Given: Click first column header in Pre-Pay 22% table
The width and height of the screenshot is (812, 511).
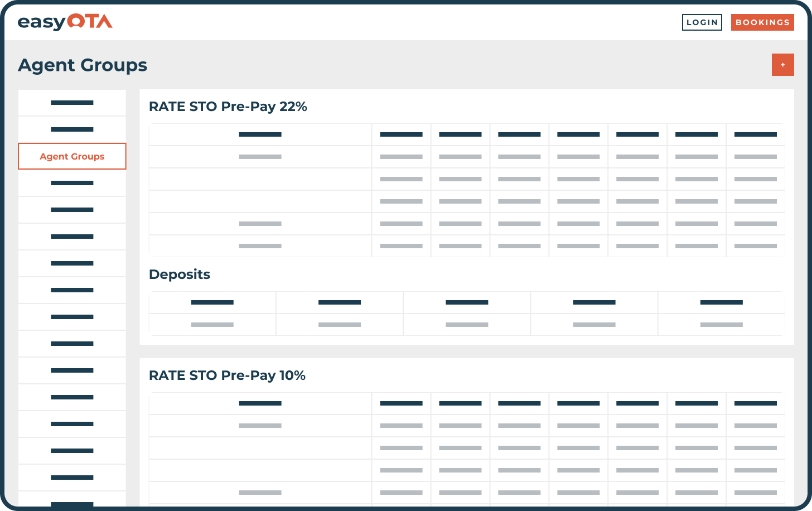Looking at the screenshot, I should pyautogui.click(x=260, y=134).
